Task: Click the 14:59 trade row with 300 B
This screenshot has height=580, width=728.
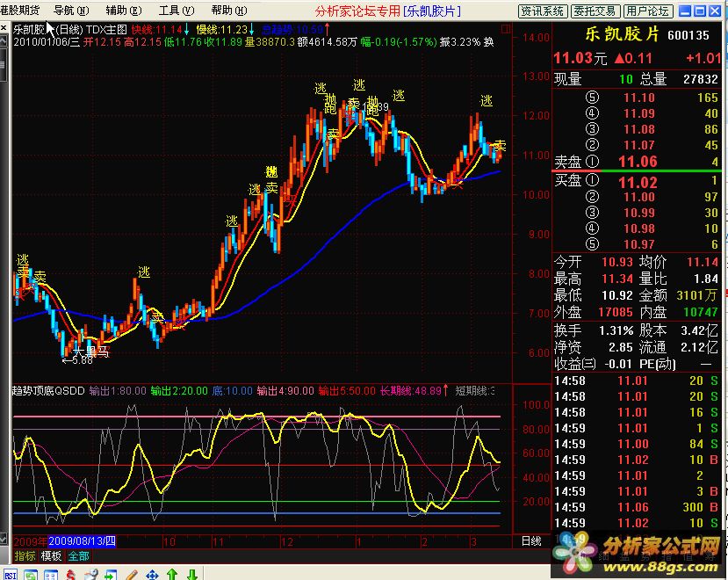Action: pyautogui.click(x=636, y=508)
